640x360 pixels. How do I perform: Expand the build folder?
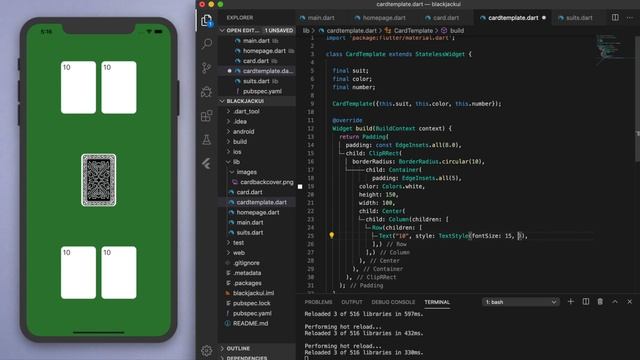pyautogui.click(x=257, y=142)
